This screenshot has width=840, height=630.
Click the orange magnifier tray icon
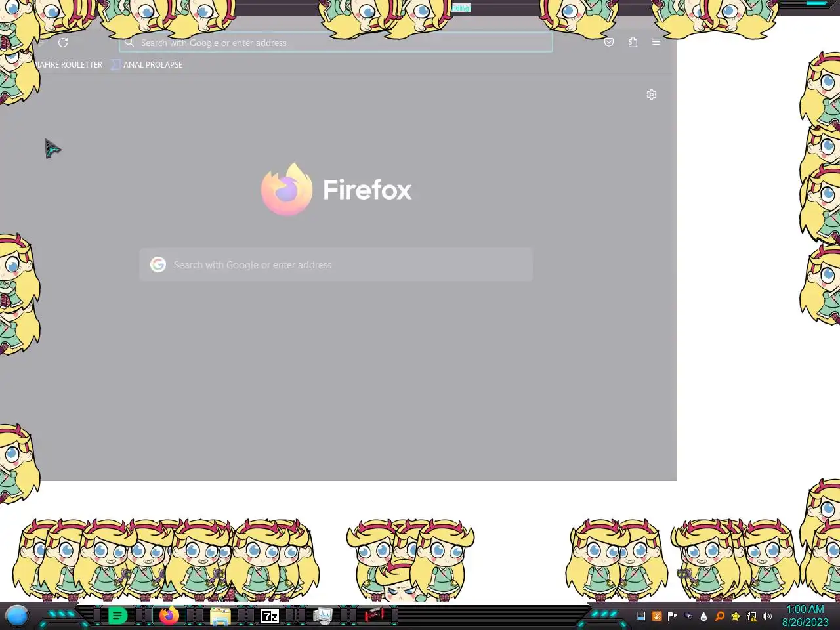[x=720, y=616]
